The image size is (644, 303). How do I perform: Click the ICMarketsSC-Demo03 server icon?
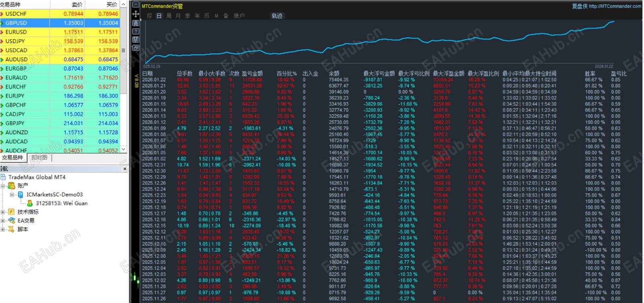(x=21, y=194)
